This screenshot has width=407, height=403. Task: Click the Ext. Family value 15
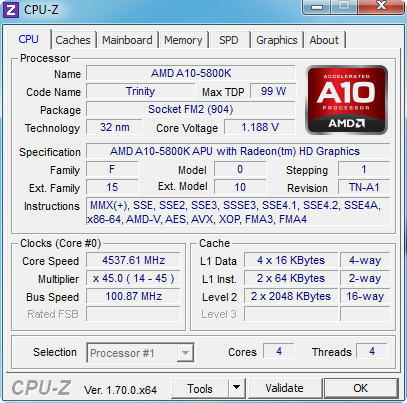pyautogui.click(x=112, y=187)
